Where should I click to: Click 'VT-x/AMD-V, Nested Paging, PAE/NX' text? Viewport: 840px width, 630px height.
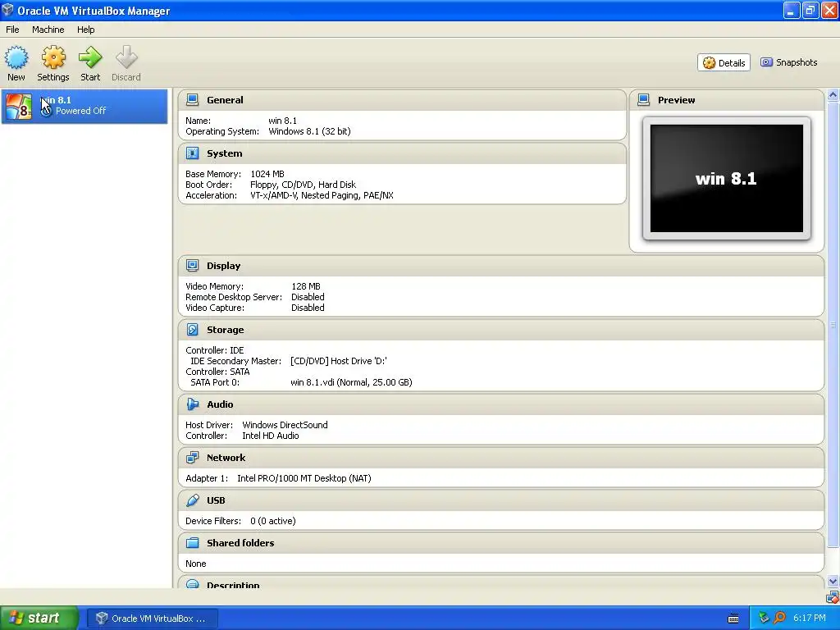[x=322, y=195]
